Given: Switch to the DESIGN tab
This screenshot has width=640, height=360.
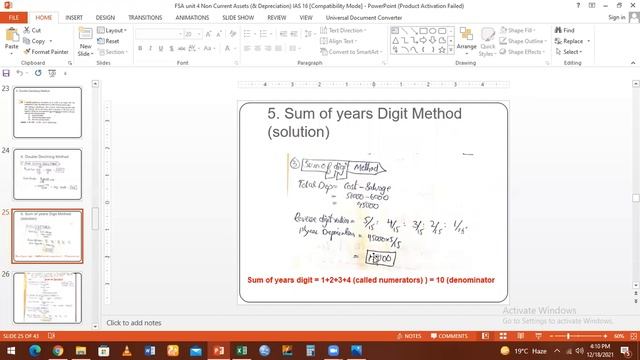Looking at the screenshot, I should (x=105, y=18).
